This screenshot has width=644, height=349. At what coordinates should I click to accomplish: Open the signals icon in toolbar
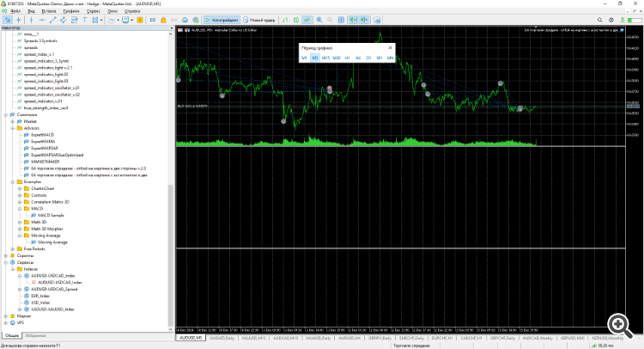174,20
